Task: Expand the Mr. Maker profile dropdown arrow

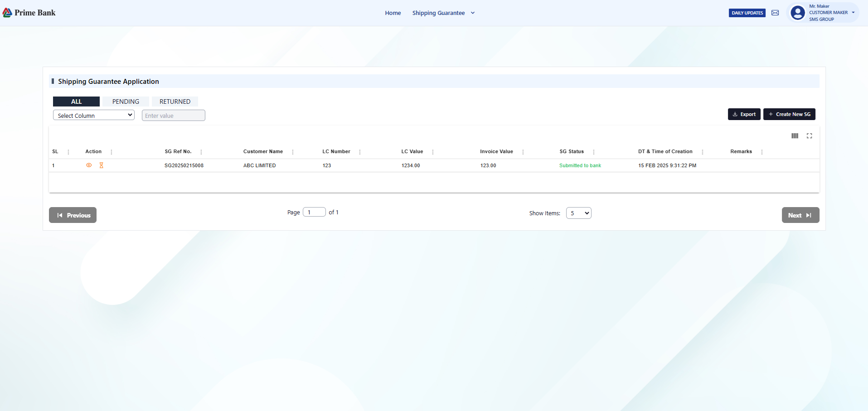Action: click(x=853, y=13)
